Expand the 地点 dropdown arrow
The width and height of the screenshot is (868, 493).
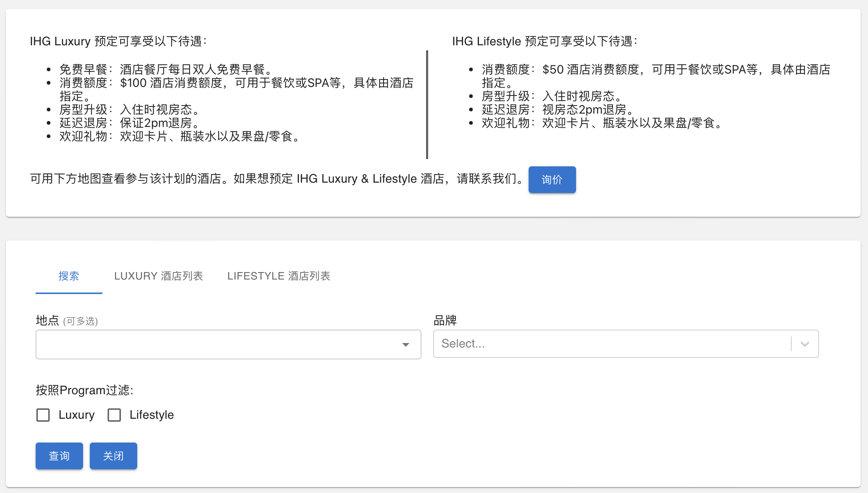tap(406, 345)
